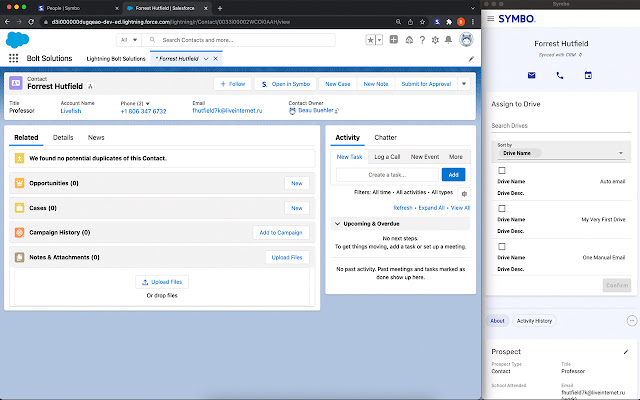Switch to the Details tab
640x400 pixels.
[63, 138]
